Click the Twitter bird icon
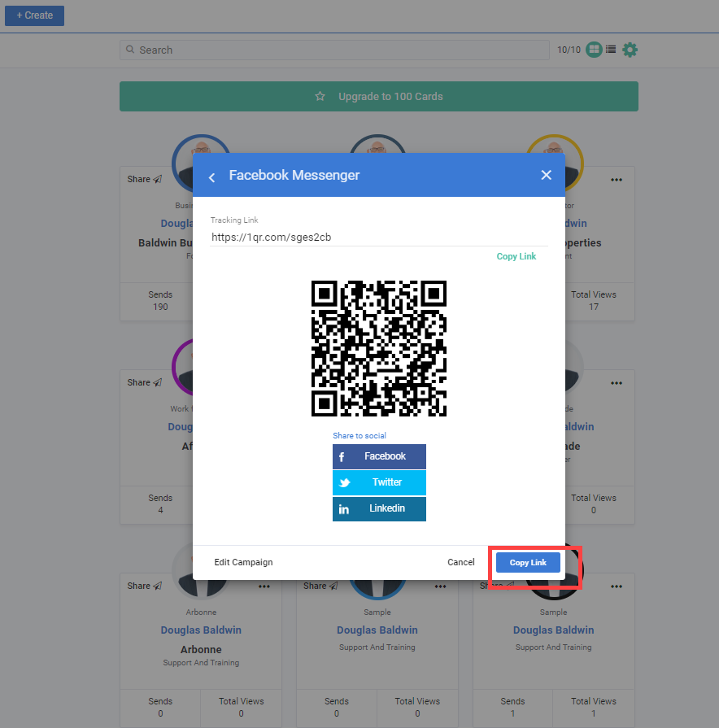This screenshot has width=719, height=728. (344, 483)
